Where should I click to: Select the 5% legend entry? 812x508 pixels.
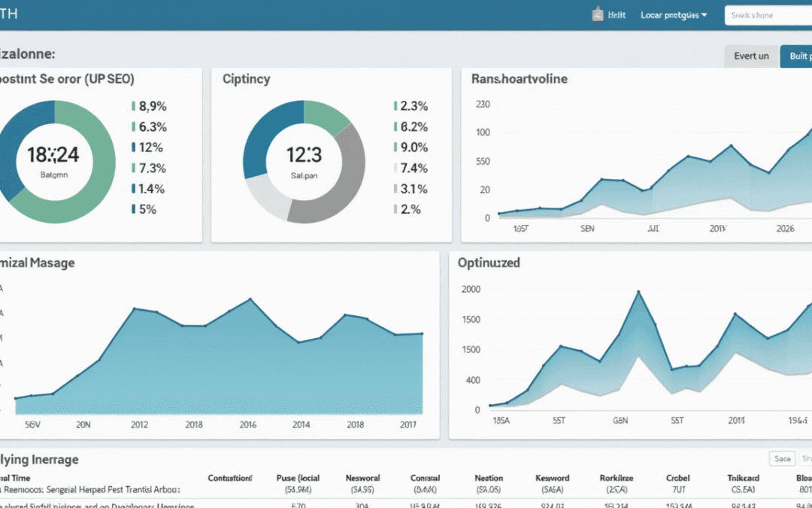click(x=144, y=209)
